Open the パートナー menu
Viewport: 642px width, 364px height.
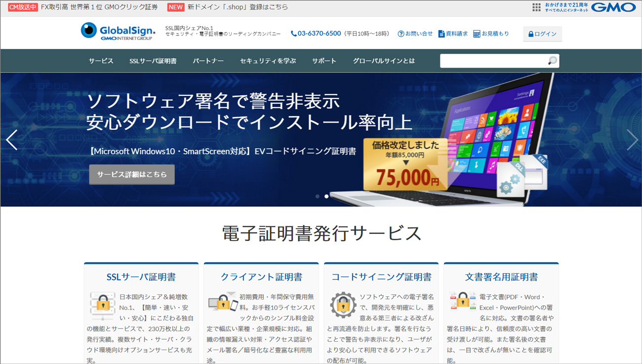pyautogui.click(x=208, y=61)
